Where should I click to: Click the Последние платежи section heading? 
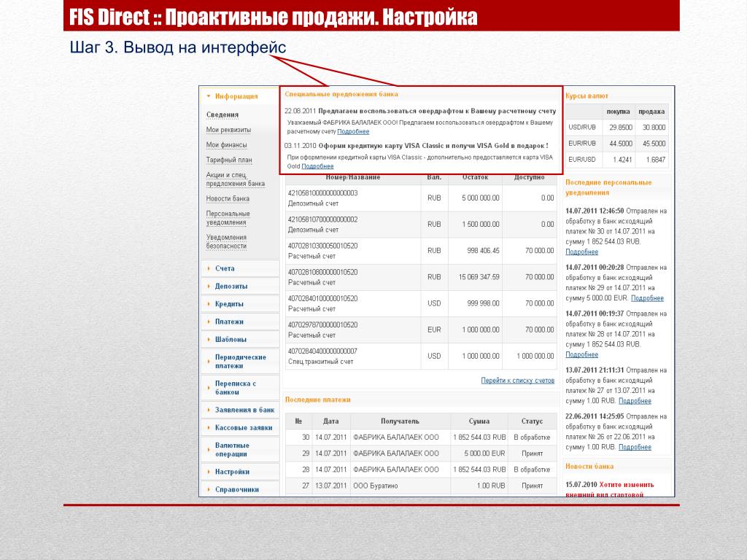318,400
